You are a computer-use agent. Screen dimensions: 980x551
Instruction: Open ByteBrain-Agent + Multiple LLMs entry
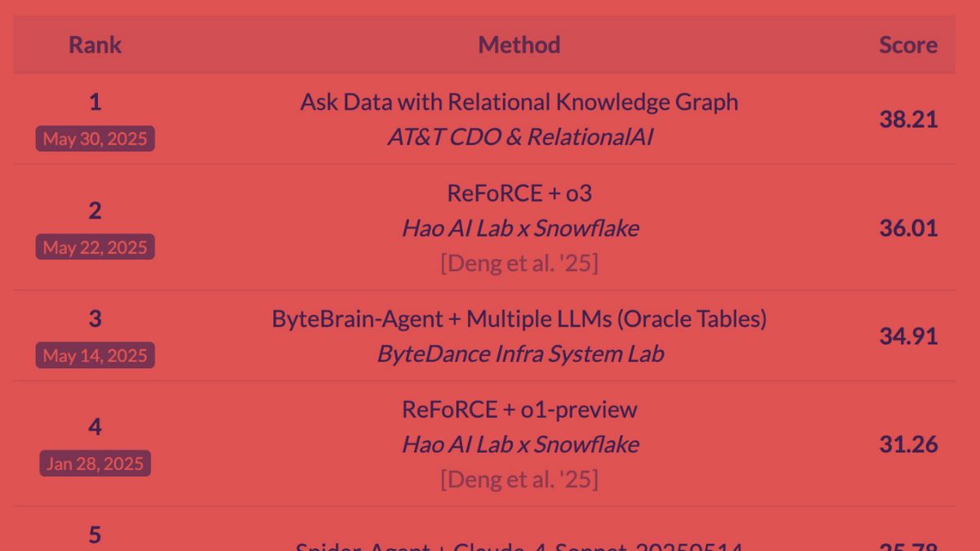point(519,318)
